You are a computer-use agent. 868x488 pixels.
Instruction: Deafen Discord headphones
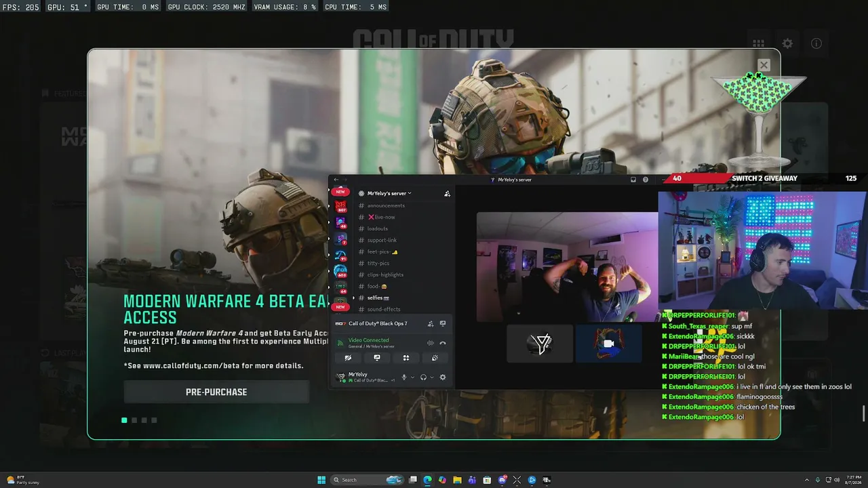pos(423,378)
